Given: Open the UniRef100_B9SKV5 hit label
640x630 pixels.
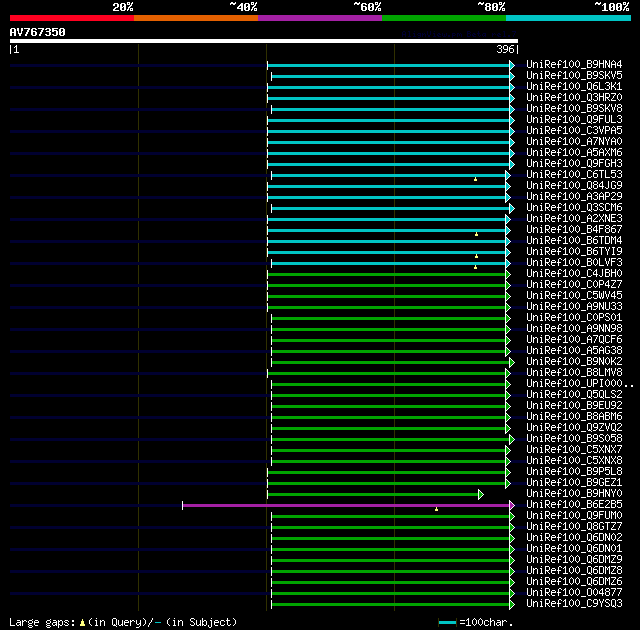Looking at the screenshot, I should click(574, 75).
